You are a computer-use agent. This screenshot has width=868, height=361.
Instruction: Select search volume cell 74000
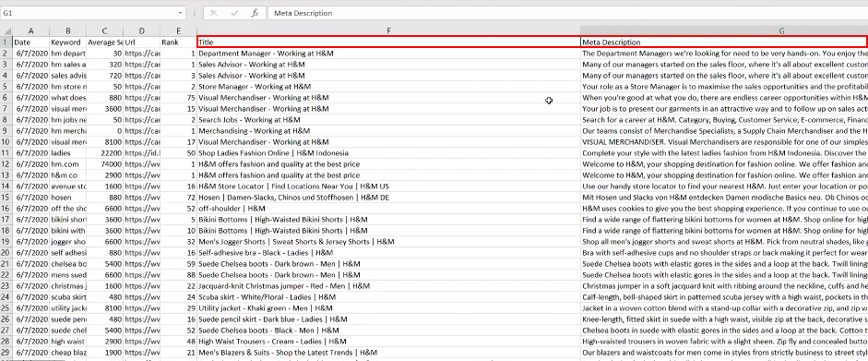[104, 164]
